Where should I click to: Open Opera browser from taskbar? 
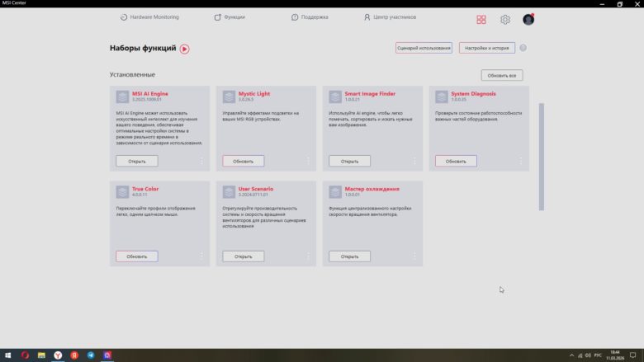click(x=25, y=355)
